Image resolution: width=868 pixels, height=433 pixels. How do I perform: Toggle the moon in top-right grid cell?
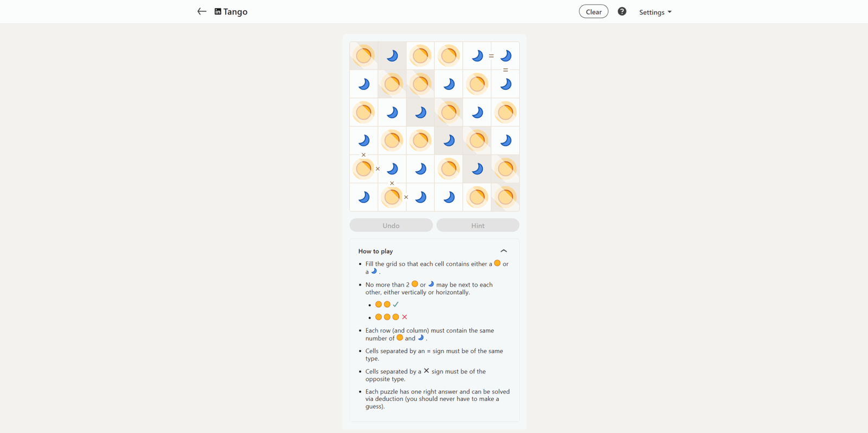point(505,56)
